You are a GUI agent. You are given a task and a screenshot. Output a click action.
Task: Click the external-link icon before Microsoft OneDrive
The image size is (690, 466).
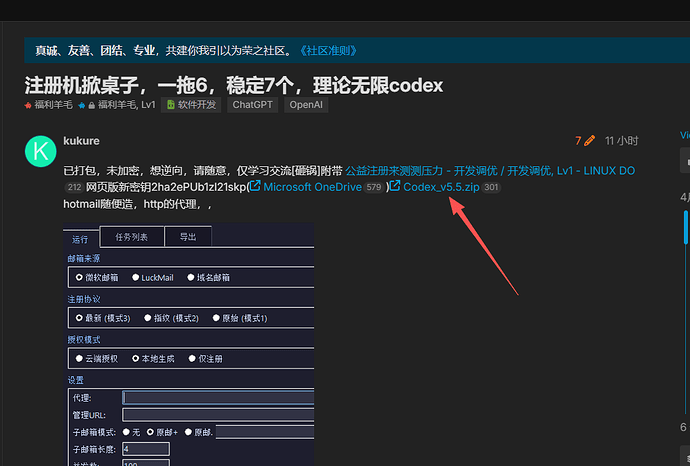pyautogui.click(x=255, y=186)
